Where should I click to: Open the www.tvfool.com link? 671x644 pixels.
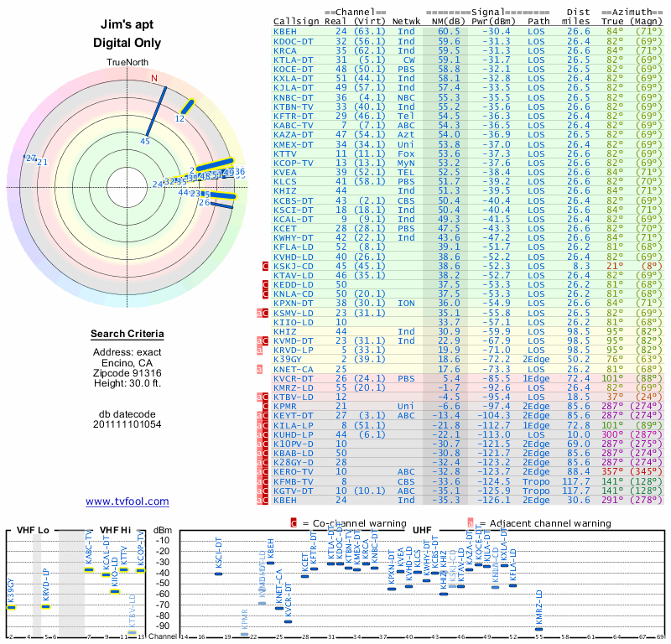(x=127, y=501)
